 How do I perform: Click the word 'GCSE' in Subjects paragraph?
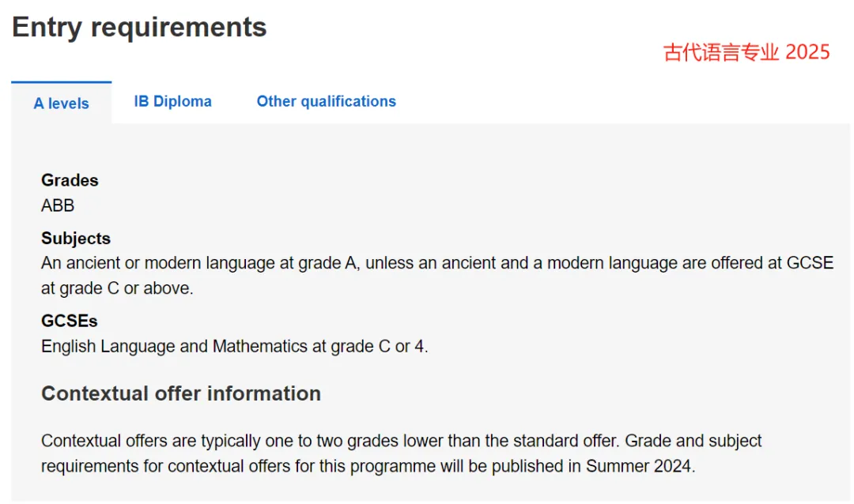pos(810,263)
